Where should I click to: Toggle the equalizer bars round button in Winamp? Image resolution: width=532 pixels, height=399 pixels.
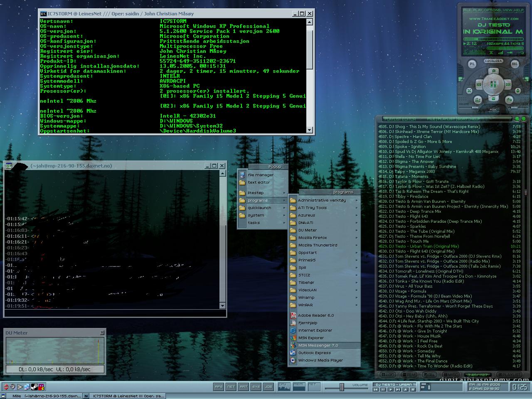[478, 100]
